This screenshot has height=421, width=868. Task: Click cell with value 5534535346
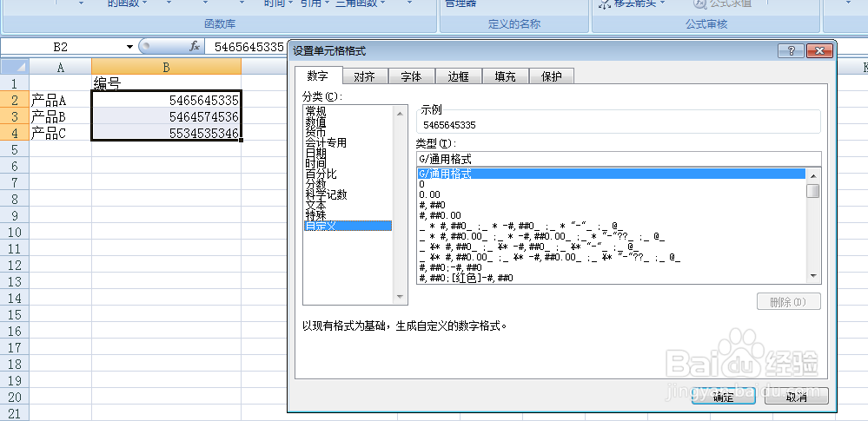[x=167, y=134]
